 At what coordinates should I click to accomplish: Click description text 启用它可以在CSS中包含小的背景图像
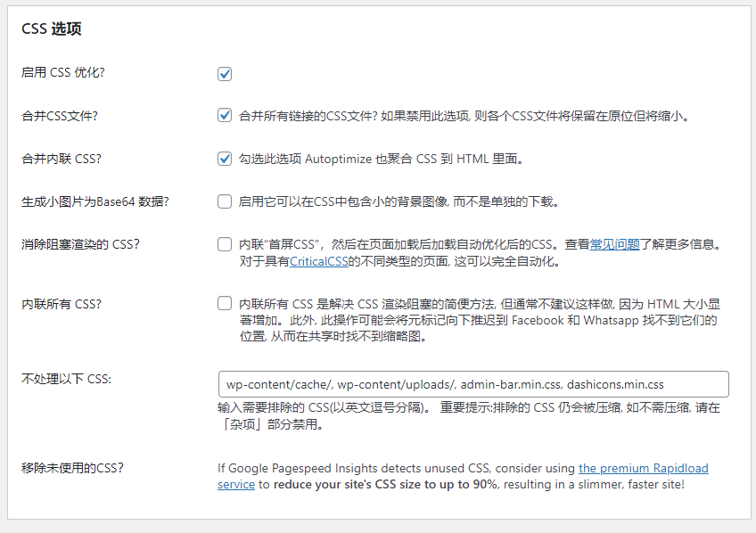(399, 201)
